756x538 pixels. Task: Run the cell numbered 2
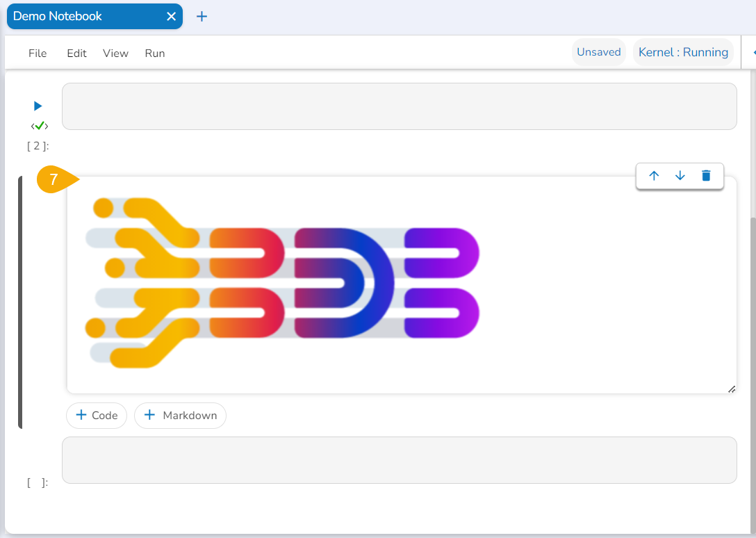coord(38,106)
